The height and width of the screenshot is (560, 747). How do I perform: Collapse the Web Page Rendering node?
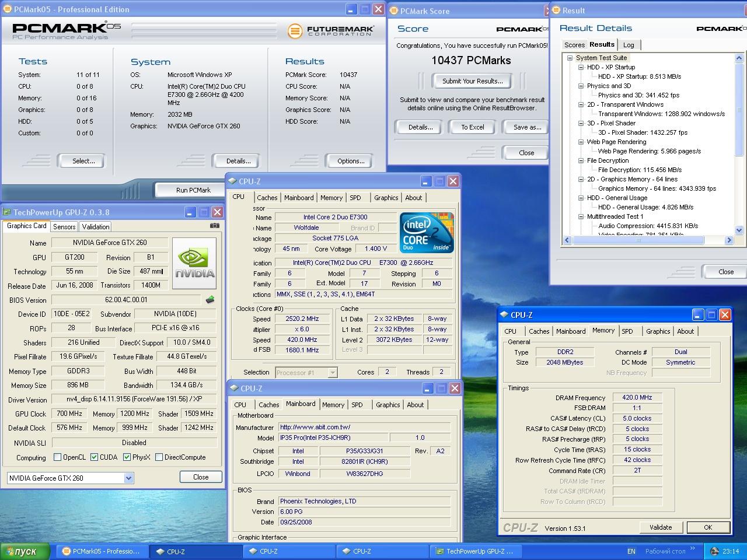pos(581,142)
